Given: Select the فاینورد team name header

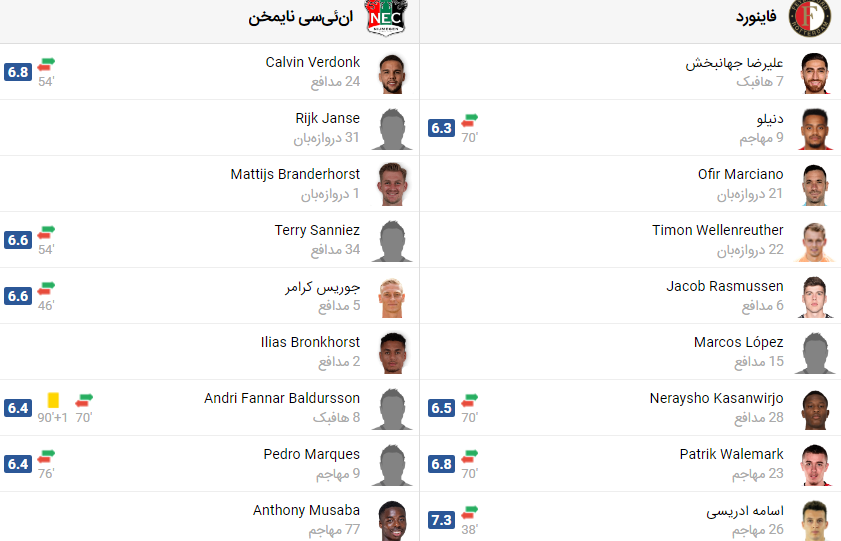Looking at the screenshot, I should tap(758, 18).
